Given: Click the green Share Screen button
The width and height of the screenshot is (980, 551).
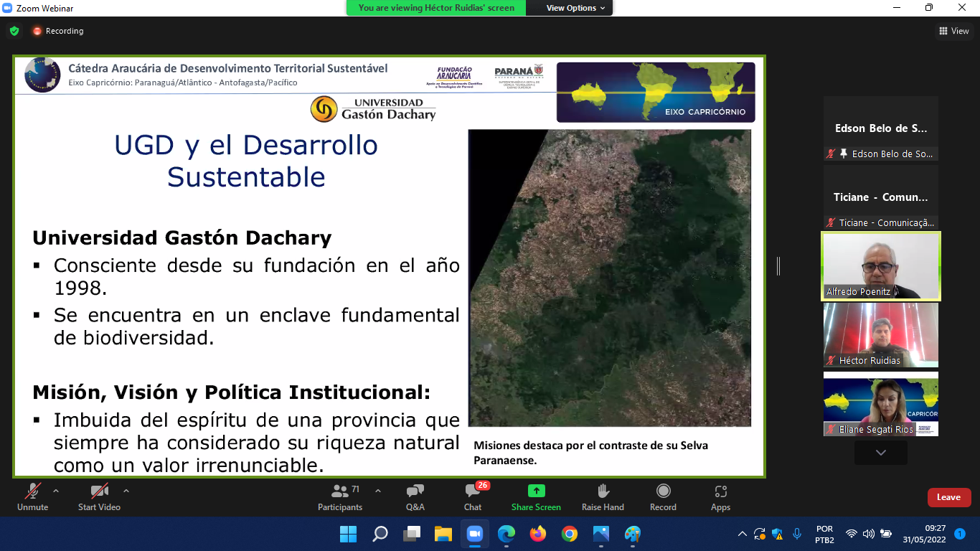Looking at the screenshot, I should (536, 496).
